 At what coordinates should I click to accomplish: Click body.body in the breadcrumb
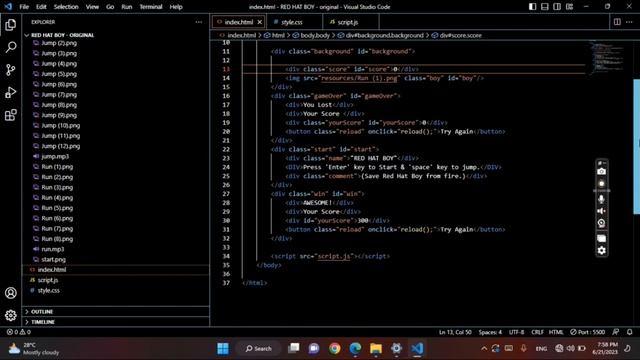tap(315, 35)
